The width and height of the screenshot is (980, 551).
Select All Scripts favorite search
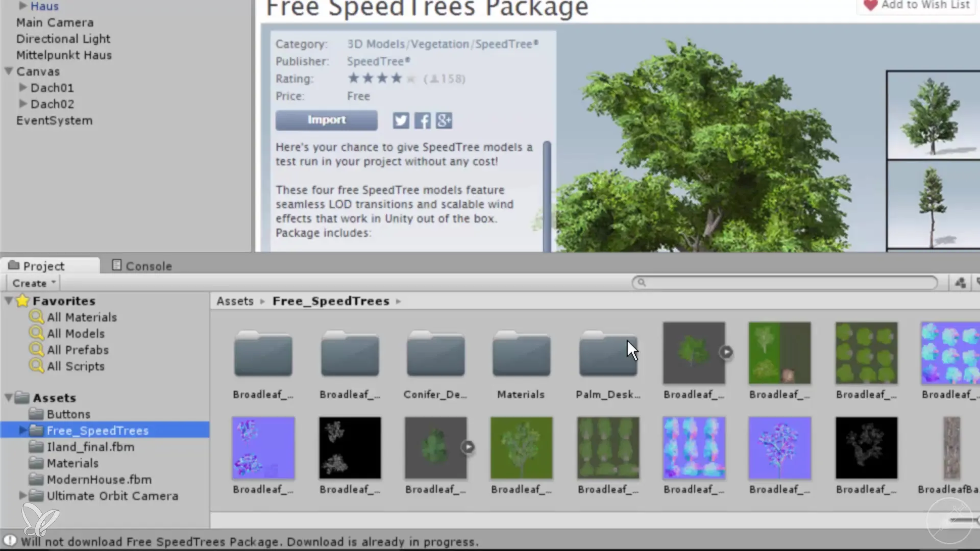[x=76, y=366]
